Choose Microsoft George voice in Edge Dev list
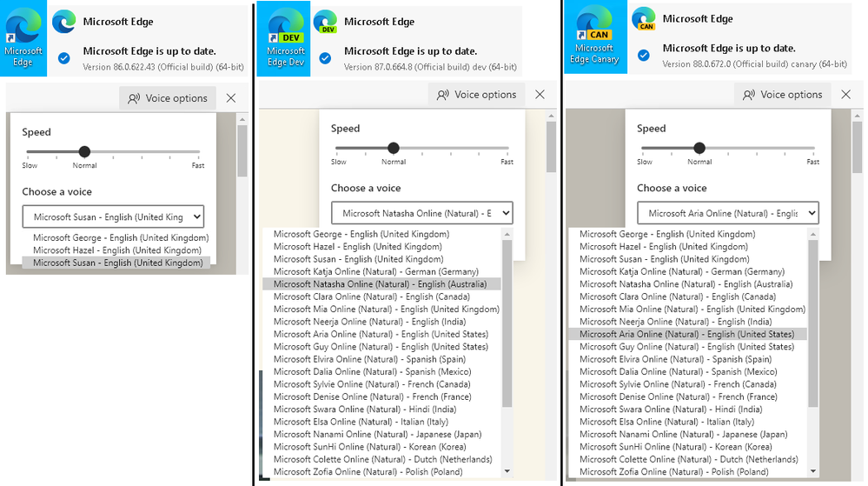Image resolution: width=868 pixels, height=486 pixels. coord(382,234)
